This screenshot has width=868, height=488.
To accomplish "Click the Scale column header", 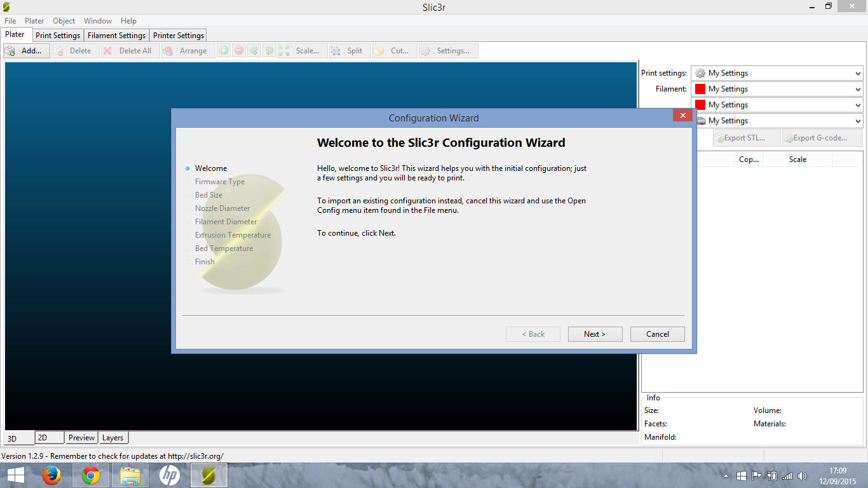I will pos(797,159).
